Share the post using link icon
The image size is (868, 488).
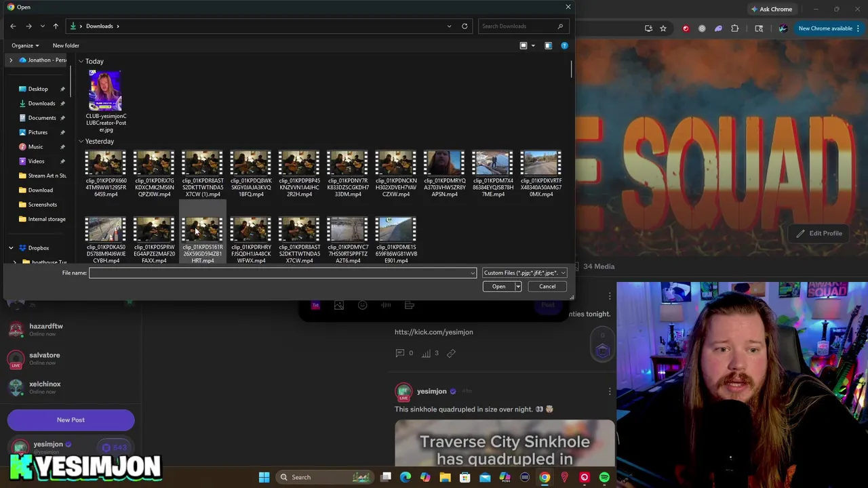(451, 353)
